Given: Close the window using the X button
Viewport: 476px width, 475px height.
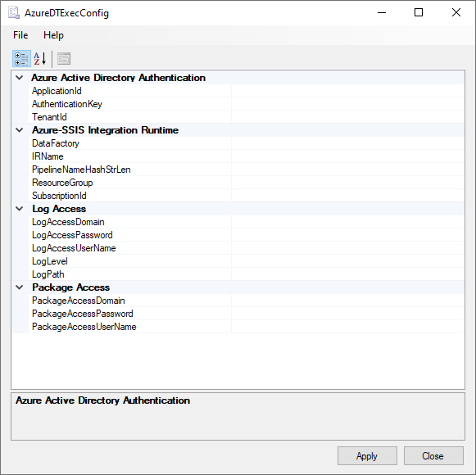Looking at the screenshot, I should coord(456,13).
